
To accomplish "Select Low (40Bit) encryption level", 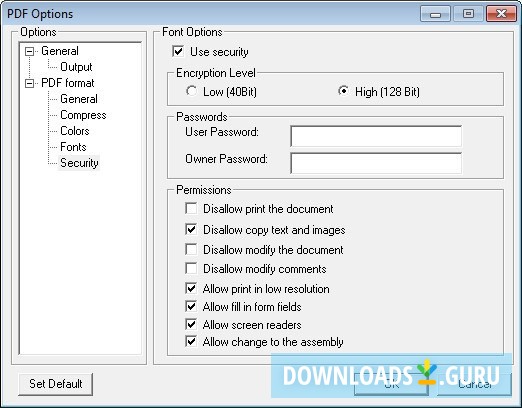I will pos(192,91).
